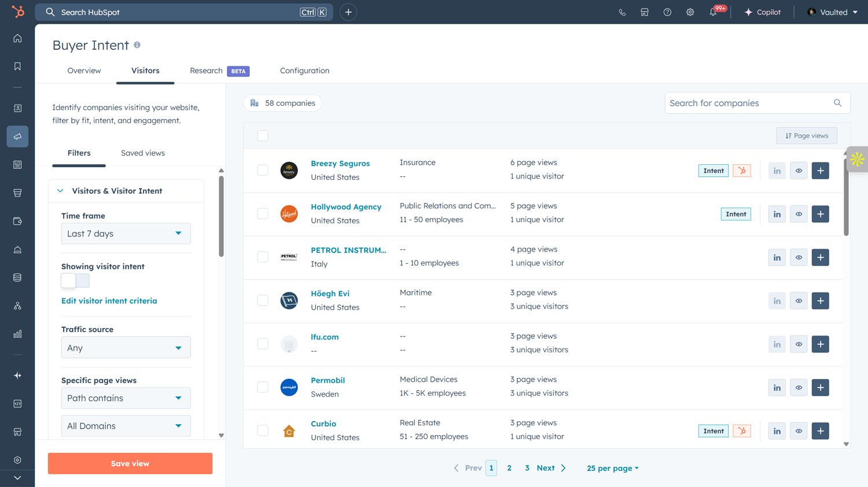Open the Configuration tab
This screenshot has width=868, height=487.
click(304, 71)
